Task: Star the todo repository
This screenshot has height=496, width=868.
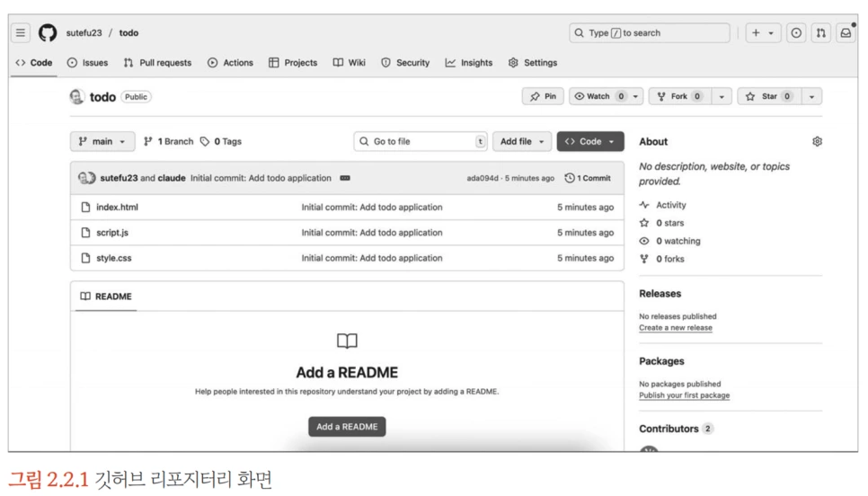Action: [x=769, y=96]
